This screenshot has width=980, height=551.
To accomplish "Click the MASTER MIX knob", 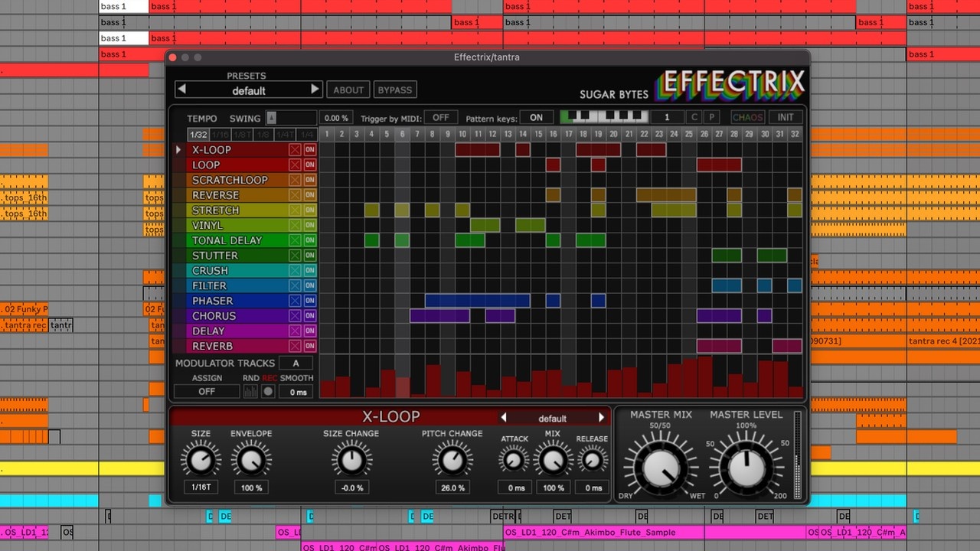I will [x=661, y=468].
